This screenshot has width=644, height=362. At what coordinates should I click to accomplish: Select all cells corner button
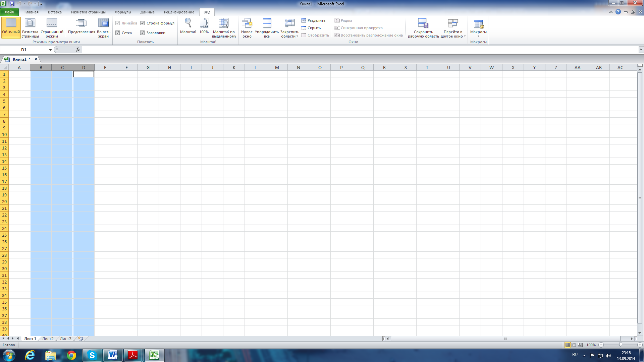coord(4,67)
